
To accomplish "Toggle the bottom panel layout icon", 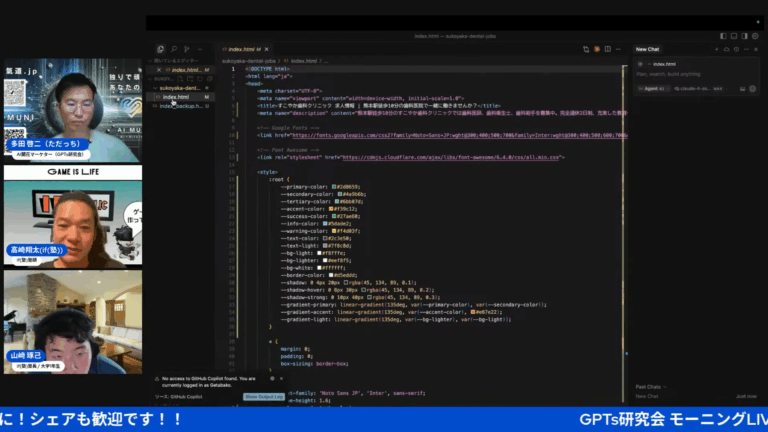I will point(734,36).
